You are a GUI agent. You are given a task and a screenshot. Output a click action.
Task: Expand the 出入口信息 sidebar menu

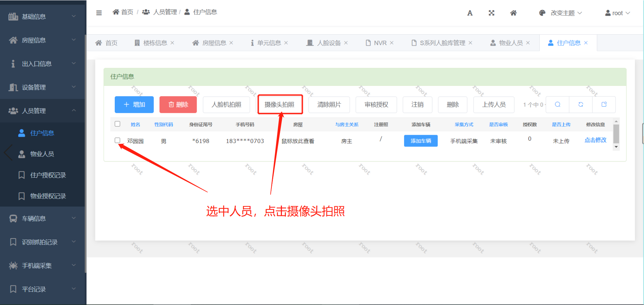(42, 64)
